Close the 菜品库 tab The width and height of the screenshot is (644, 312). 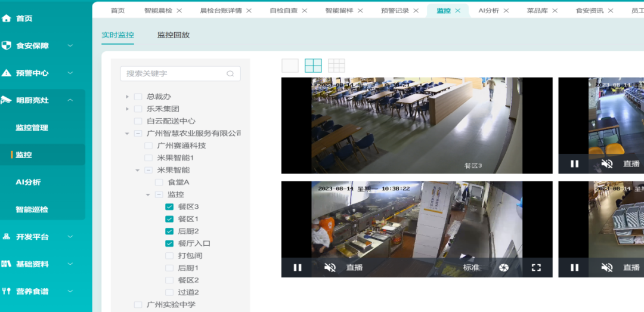(555, 11)
